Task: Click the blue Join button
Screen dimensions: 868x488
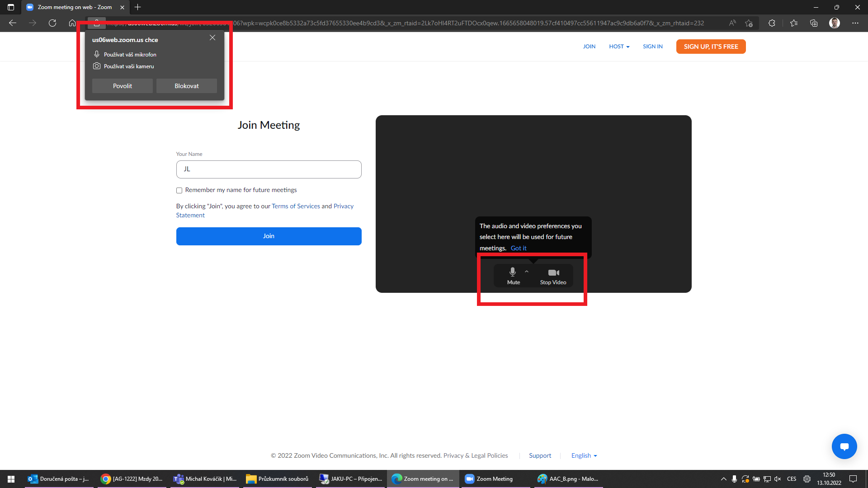Action: coord(269,236)
